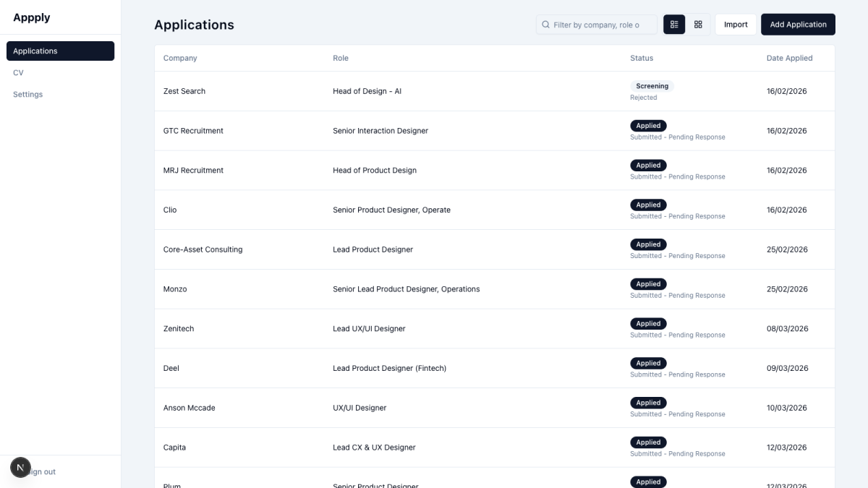The image size is (868, 488).
Task: Click Core-Asset's Lead Product Designer role
Action: pyautogui.click(x=373, y=249)
